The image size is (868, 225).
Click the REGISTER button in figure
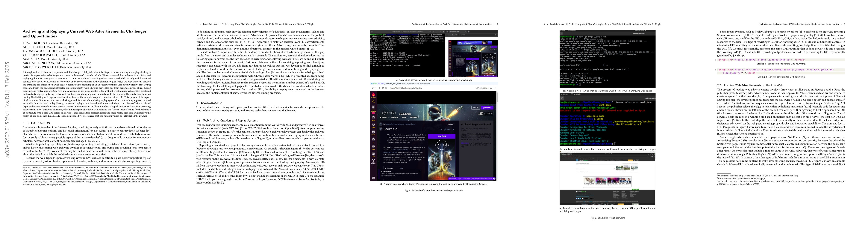pyautogui.click(x=487, y=108)
